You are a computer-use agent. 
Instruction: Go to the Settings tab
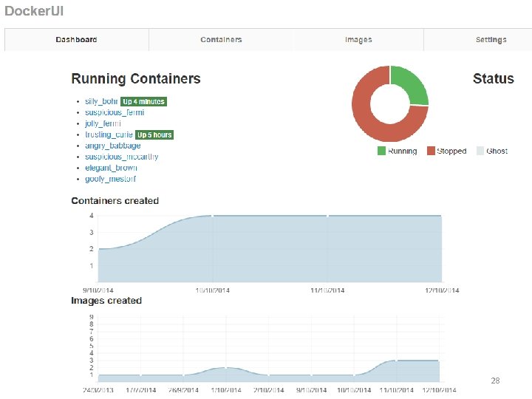coord(491,40)
